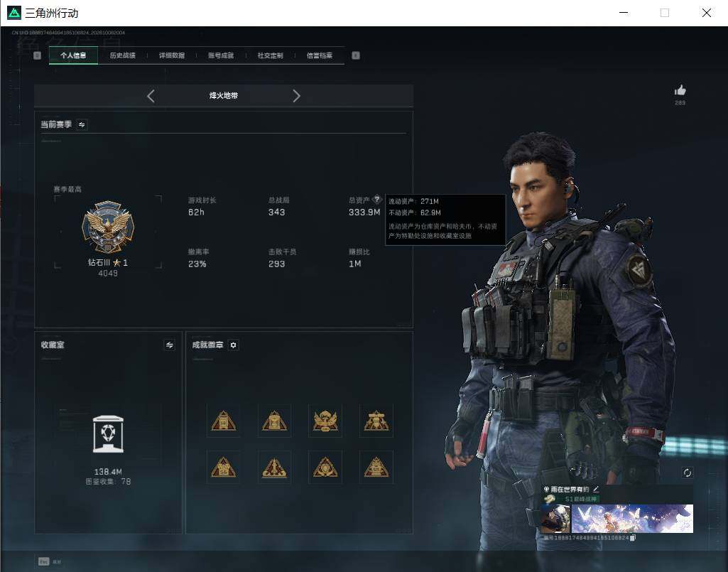Click the next-mode arrow beside 烽火地带
728x572 pixels.
[296, 96]
